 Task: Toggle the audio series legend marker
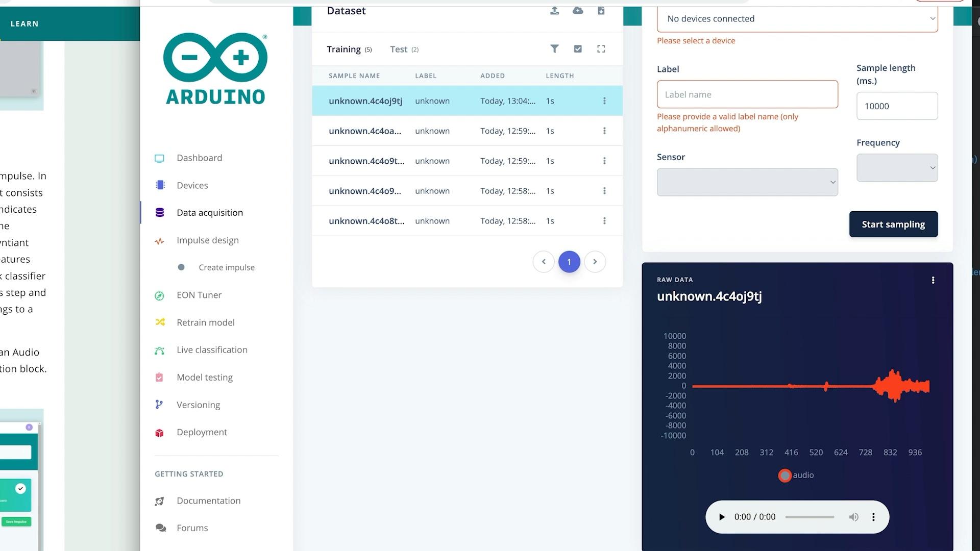pyautogui.click(x=785, y=475)
